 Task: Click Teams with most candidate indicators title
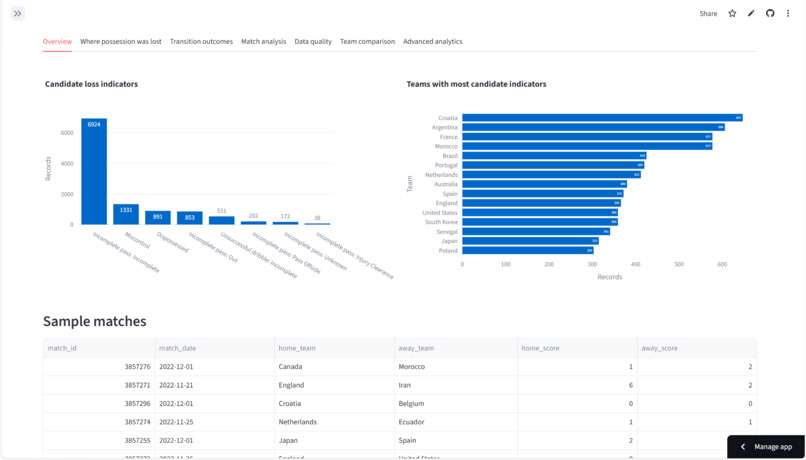coord(477,84)
